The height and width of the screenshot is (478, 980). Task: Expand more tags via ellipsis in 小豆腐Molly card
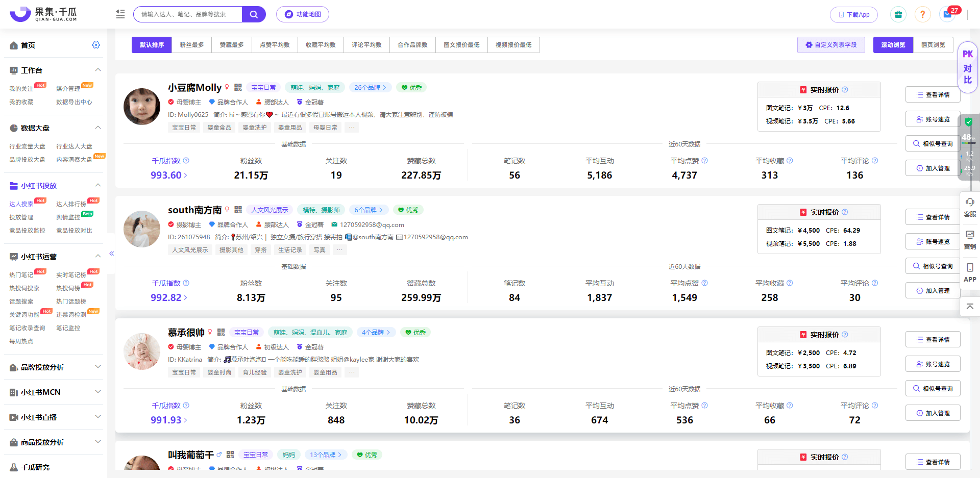tap(352, 128)
